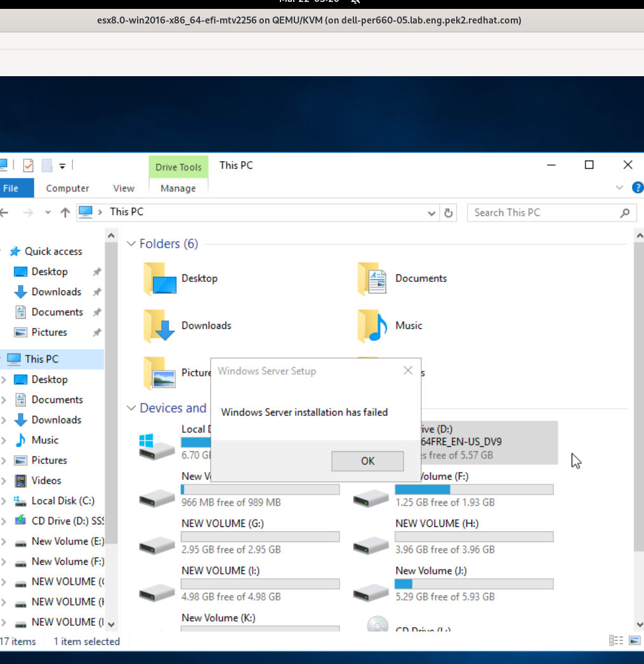Click the Properties quick access toolbar icon
Image resolution: width=644 pixels, height=664 pixels.
29,165
